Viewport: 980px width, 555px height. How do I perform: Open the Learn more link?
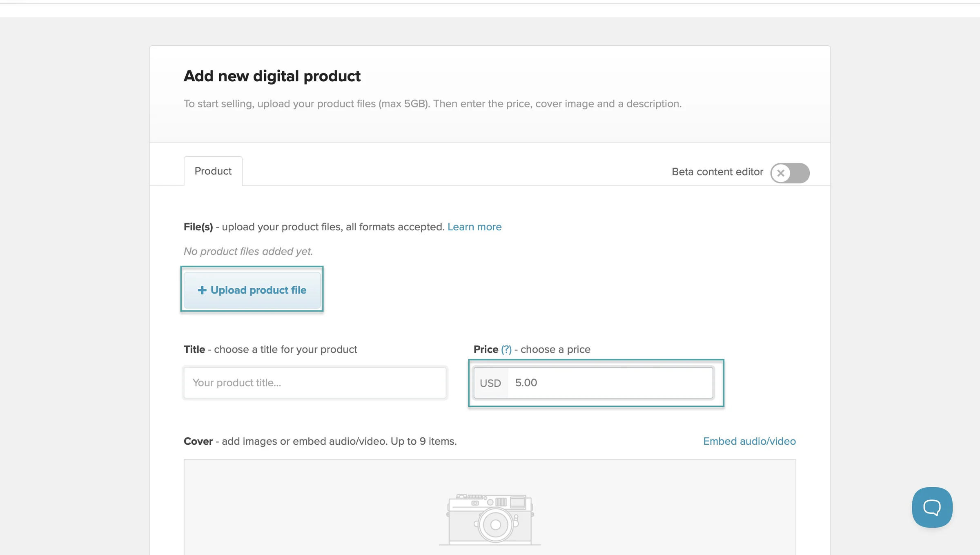(x=474, y=227)
